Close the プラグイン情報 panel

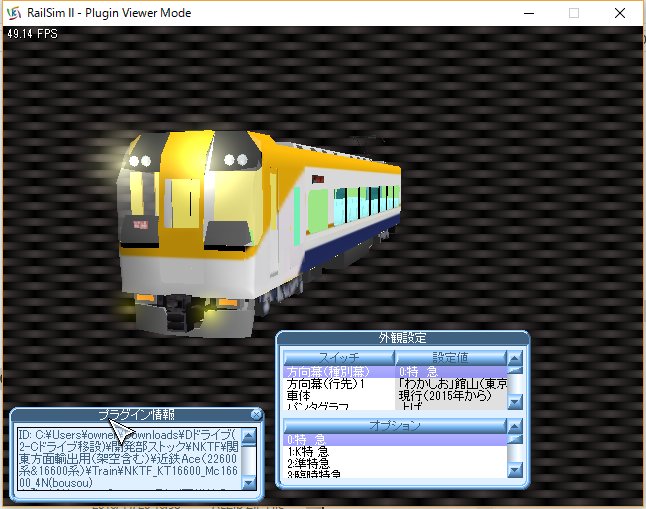256,414
